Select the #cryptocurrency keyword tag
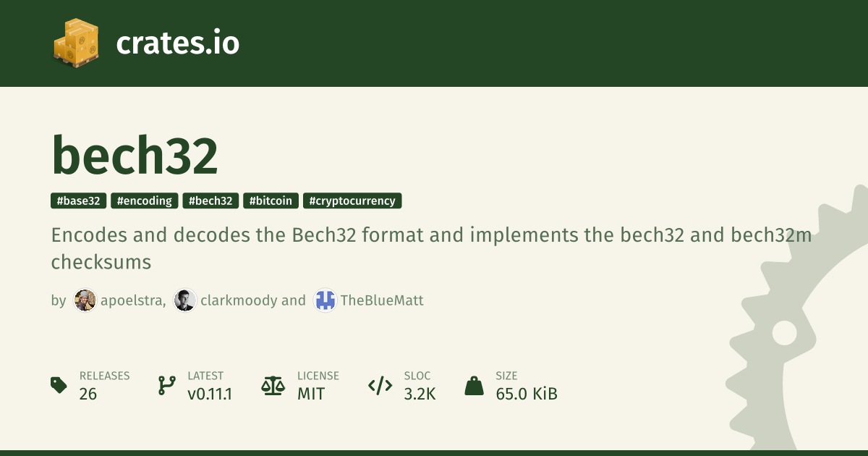Image resolution: width=868 pixels, height=456 pixels. (352, 200)
